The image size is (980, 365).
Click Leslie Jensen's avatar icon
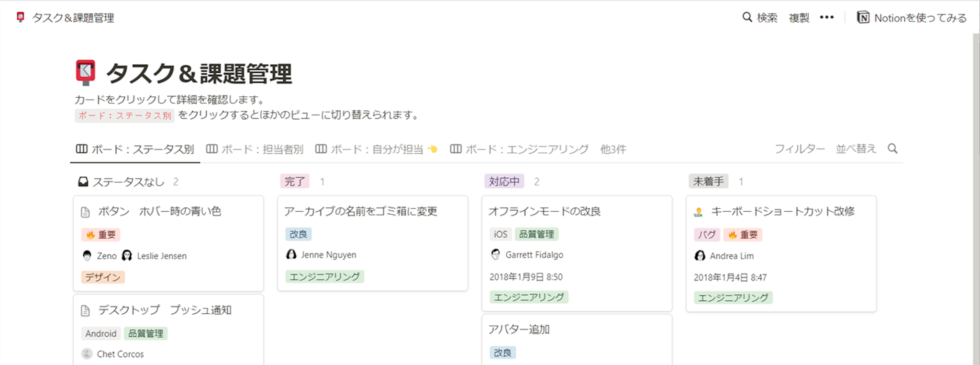click(127, 256)
